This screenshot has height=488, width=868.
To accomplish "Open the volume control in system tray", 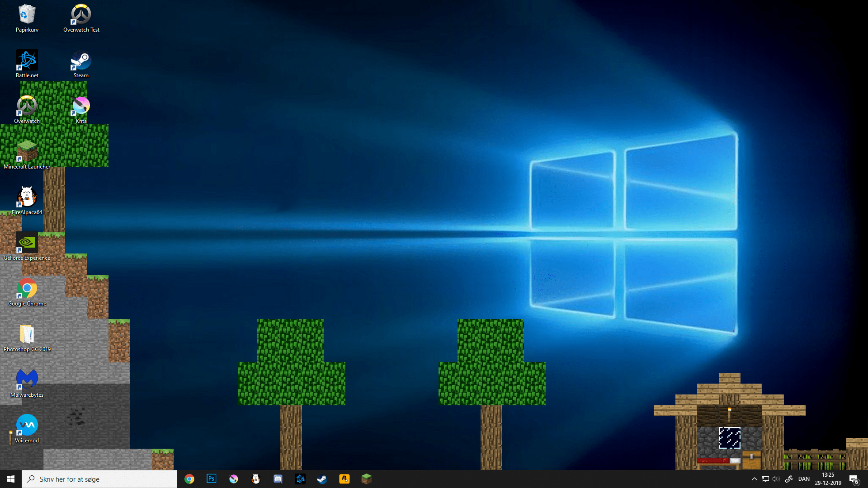I will (x=776, y=479).
